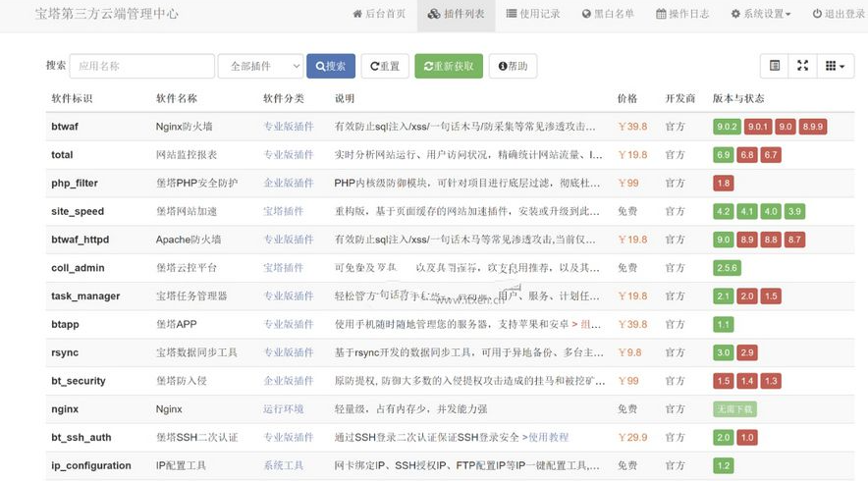Image resolution: width=868 pixels, height=481 pixels.
Task: Open the columns grid dropdown
Action: pyautogui.click(x=836, y=66)
